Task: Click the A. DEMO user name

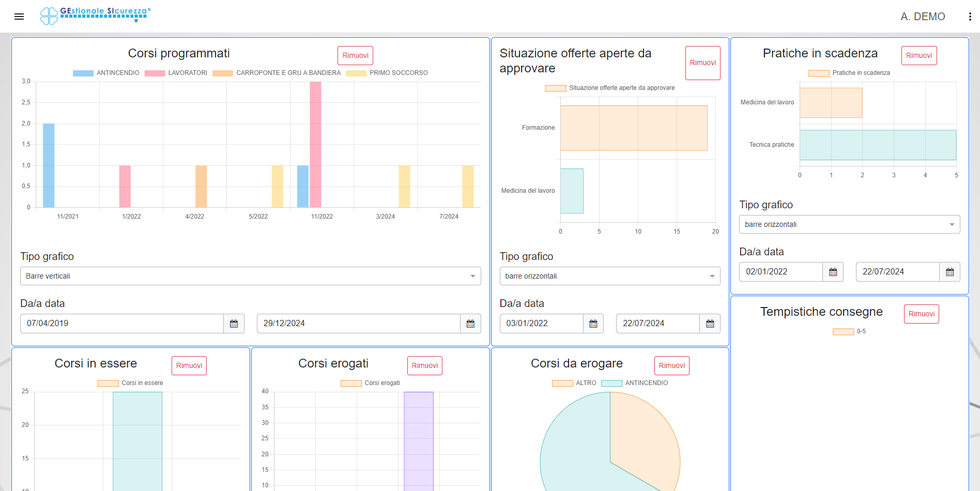Action: (923, 17)
